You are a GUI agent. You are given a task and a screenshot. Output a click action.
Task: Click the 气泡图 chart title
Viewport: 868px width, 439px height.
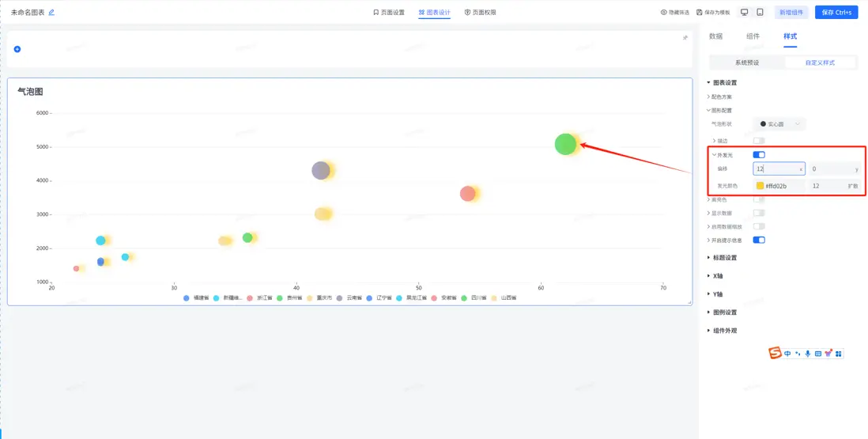pos(31,91)
